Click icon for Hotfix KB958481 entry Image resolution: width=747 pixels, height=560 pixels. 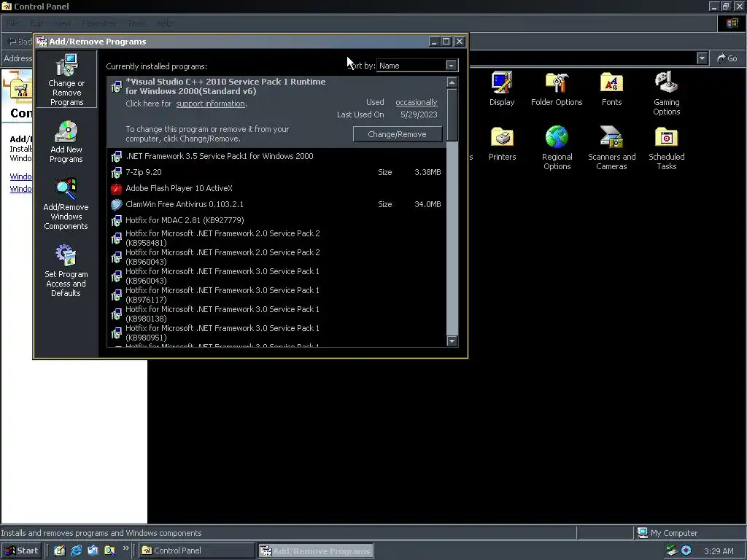[x=116, y=238]
